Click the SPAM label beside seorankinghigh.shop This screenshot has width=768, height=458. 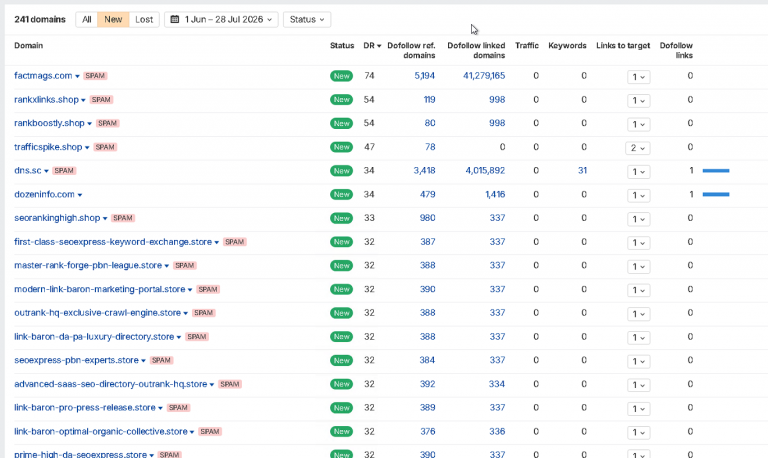click(123, 218)
